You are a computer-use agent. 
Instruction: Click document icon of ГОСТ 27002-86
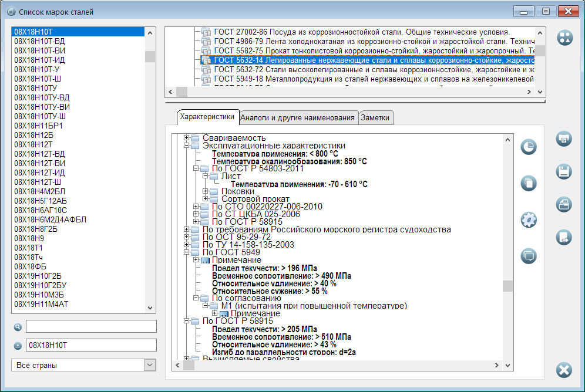(x=206, y=32)
